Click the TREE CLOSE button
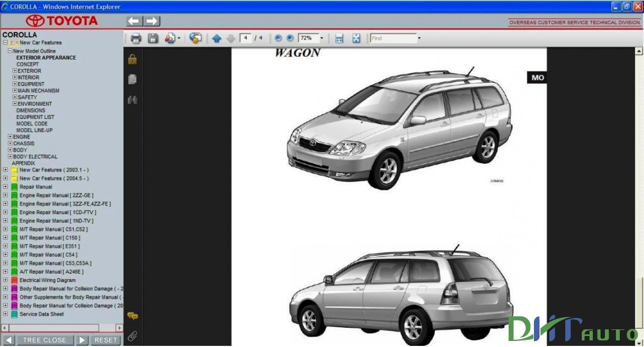 (x=45, y=340)
